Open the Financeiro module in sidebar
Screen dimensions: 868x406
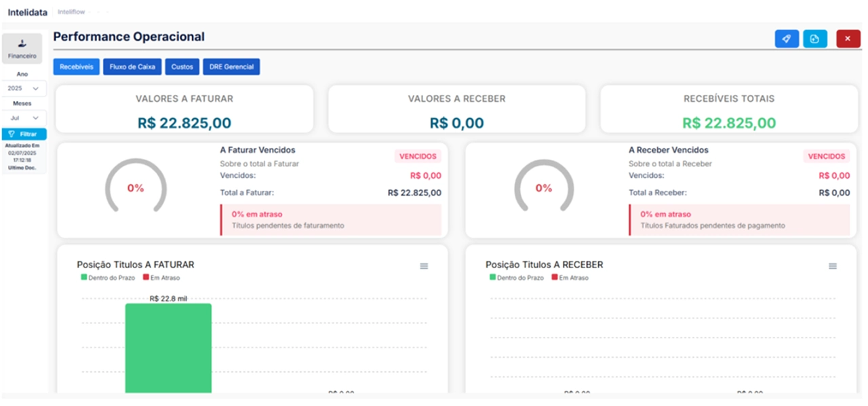[x=22, y=48]
